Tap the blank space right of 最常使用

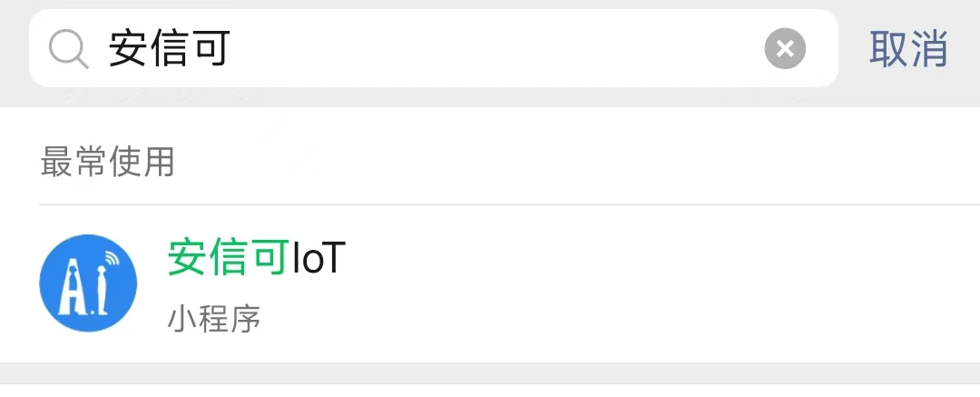point(577,163)
